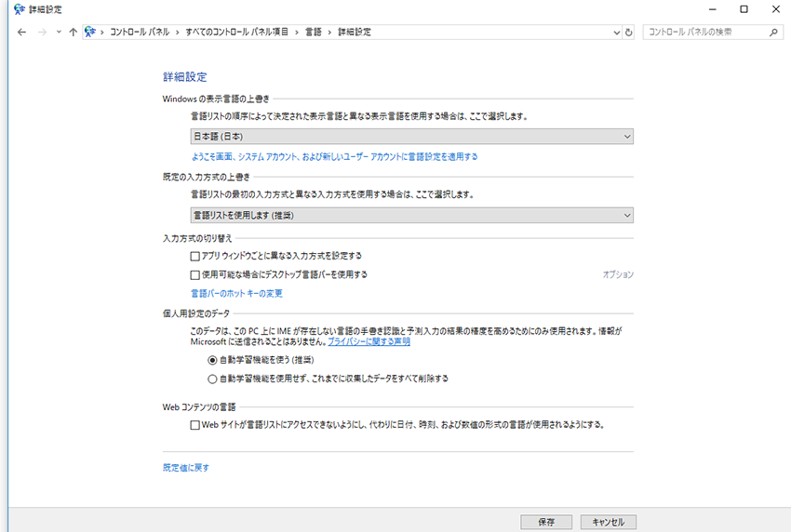Click the 保存 button
The height and width of the screenshot is (532, 791).
[546, 522]
